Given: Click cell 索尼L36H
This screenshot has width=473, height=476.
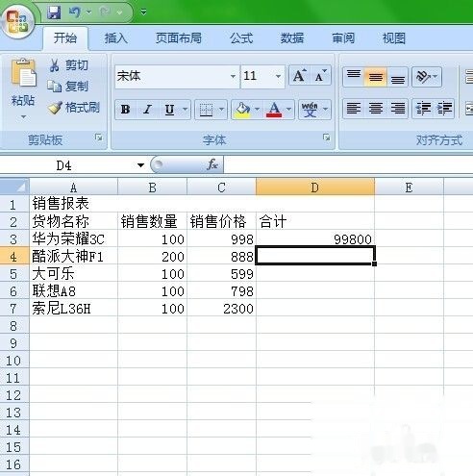Looking at the screenshot, I should pos(74,309).
